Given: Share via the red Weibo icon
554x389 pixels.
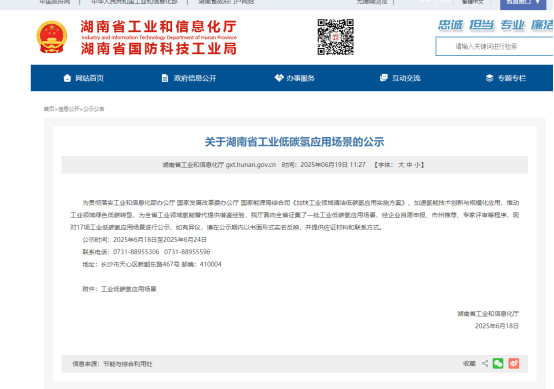Looking at the screenshot, I should [x=514, y=363].
